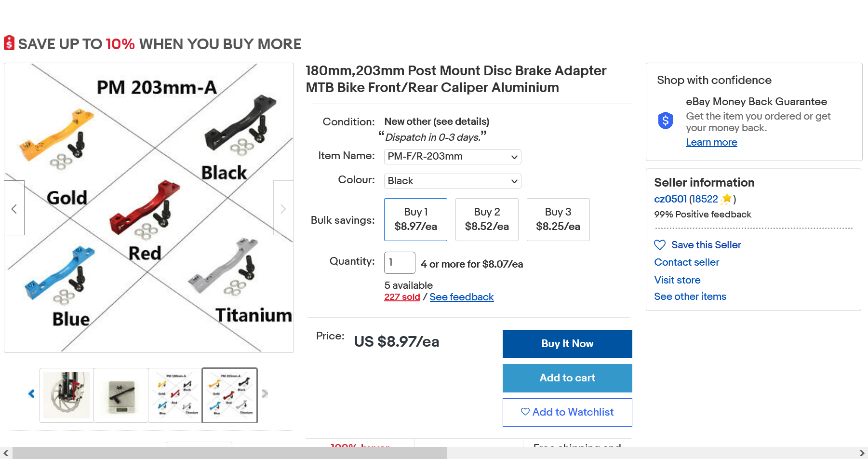The image size is (868, 459).
Task: Click the Money Back Guarantee shield icon
Action: [x=665, y=121]
